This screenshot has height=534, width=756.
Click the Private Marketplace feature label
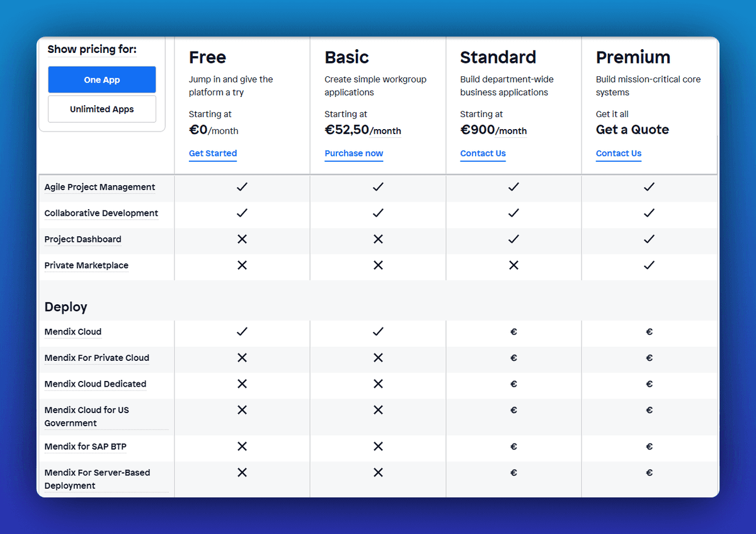pos(86,265)
